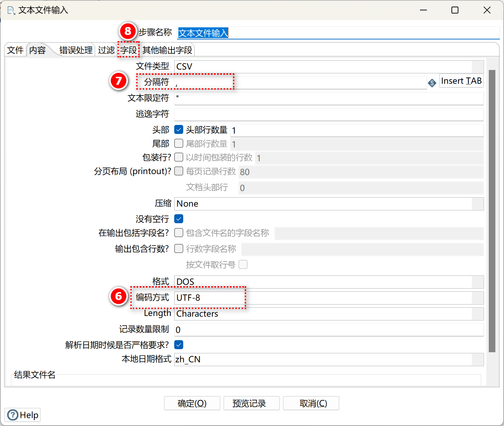Click the 取消(C) button
The image size is (504, 426).
click(x=311, y=403)
